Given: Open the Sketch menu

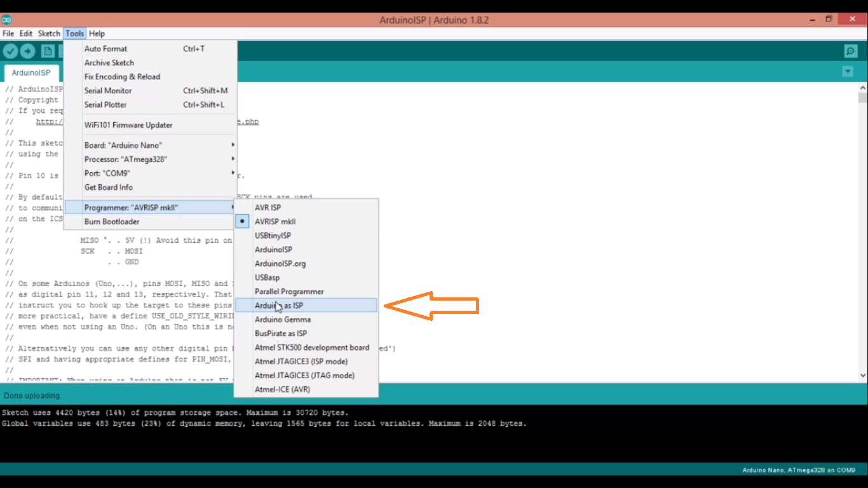Looking at the screenshot, I should point(48,33).
